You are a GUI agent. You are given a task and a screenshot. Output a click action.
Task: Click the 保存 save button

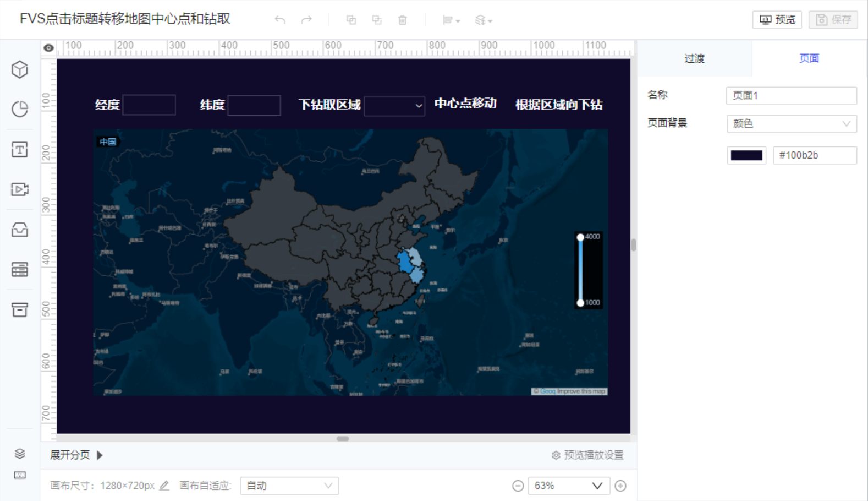click(833, 20)
